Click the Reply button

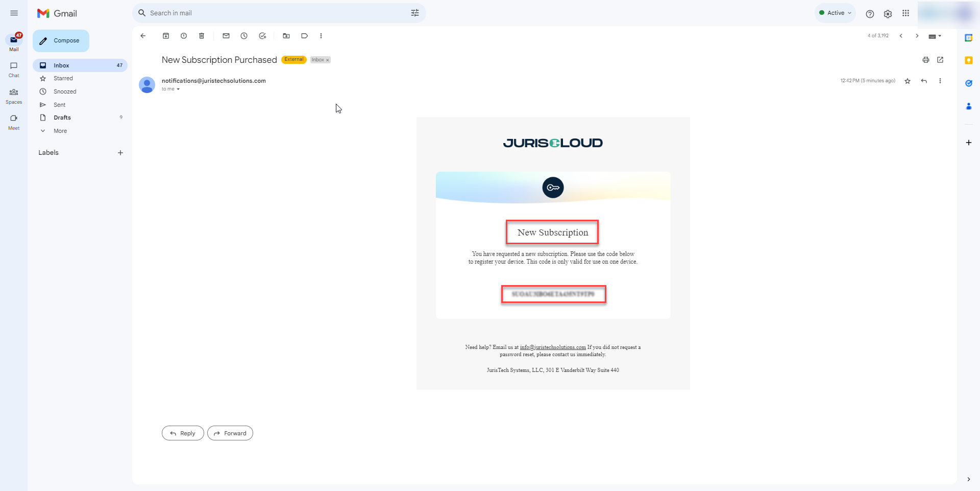click(x=182, y=433)
